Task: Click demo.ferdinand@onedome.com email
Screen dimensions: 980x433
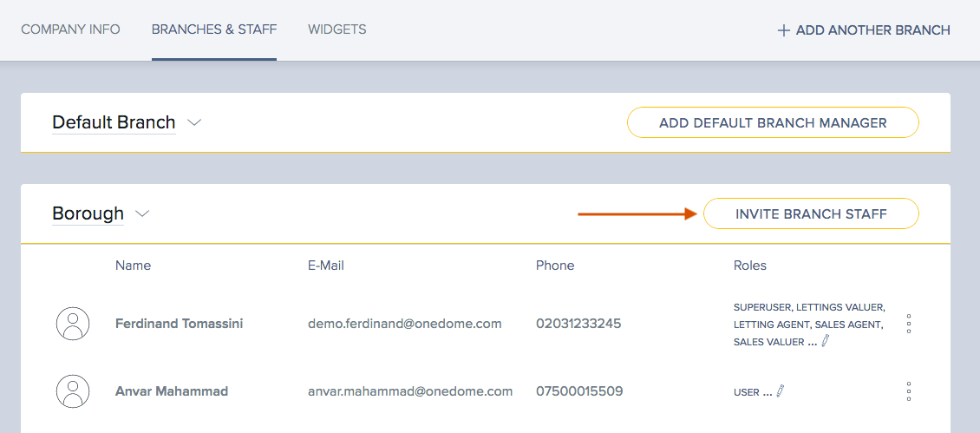Action: pyautogui.click(x=405, y=324)
